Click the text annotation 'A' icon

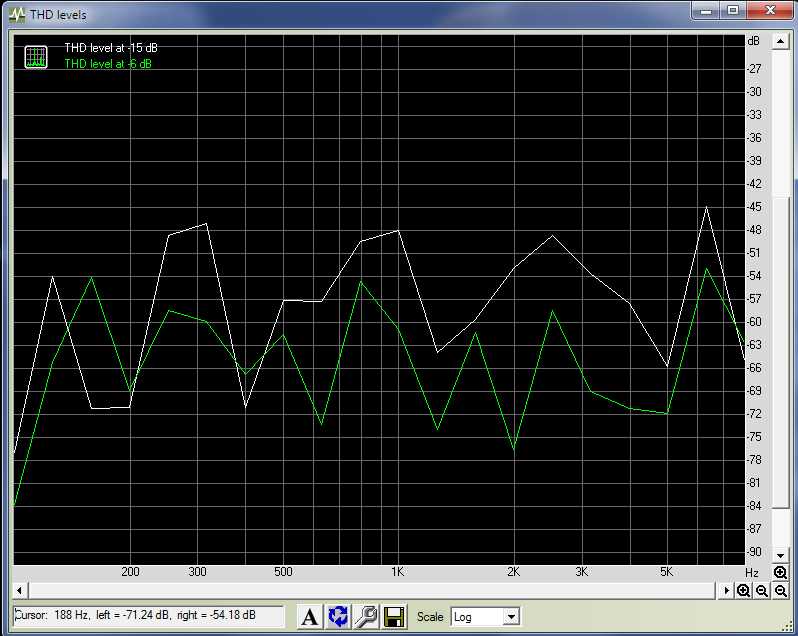[x=310, y=617]
